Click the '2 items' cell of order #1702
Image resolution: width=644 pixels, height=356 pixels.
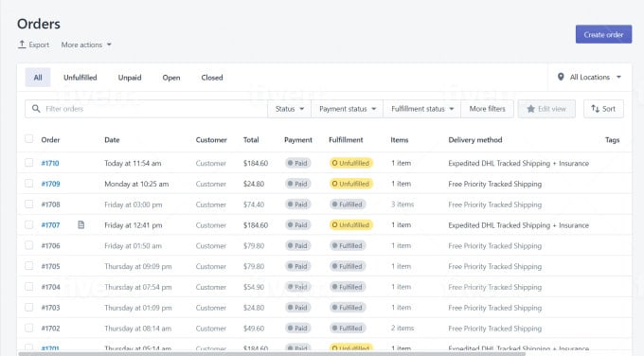402,328
